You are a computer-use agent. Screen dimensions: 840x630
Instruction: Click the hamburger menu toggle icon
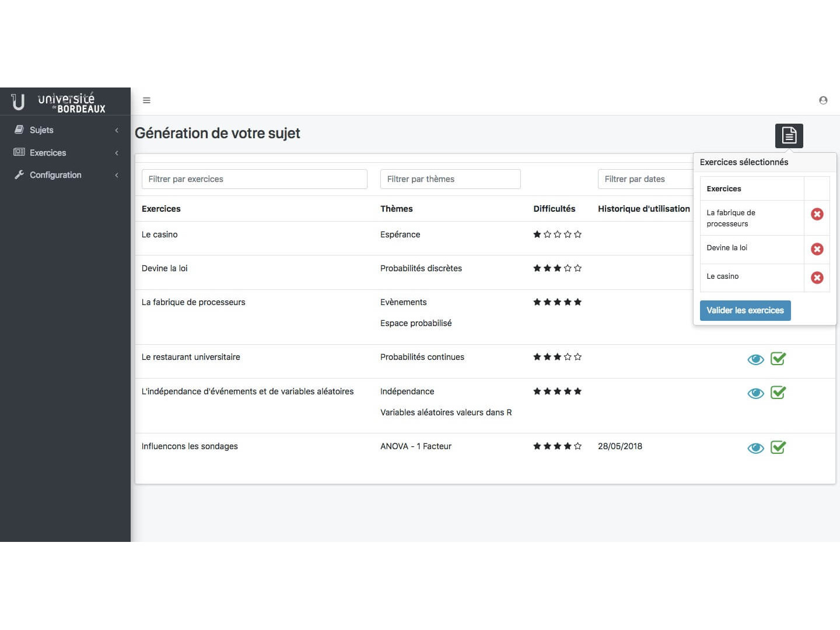(146, 100)
